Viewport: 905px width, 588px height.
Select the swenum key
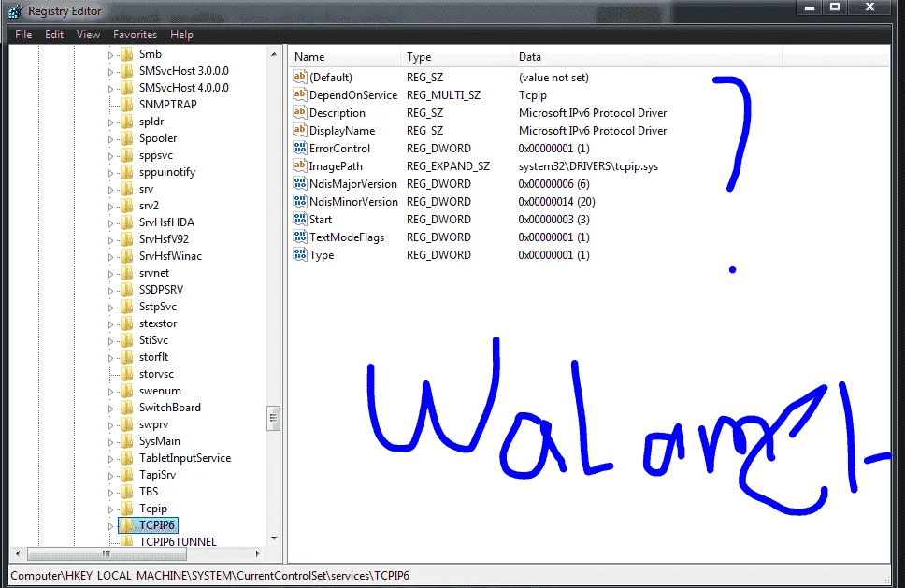pos(160,391)
